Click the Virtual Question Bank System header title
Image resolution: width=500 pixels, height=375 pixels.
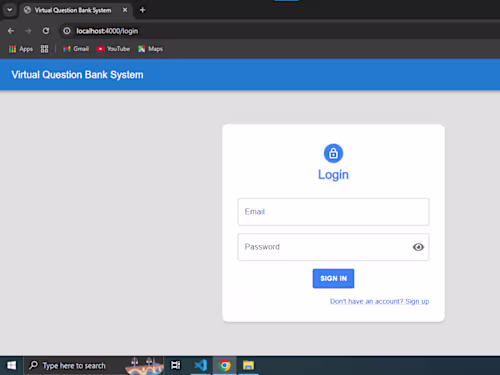(x=77, y=75)
